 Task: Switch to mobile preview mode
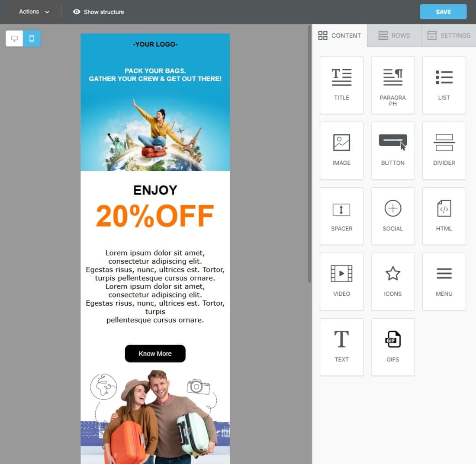click(x=32, y=38)
